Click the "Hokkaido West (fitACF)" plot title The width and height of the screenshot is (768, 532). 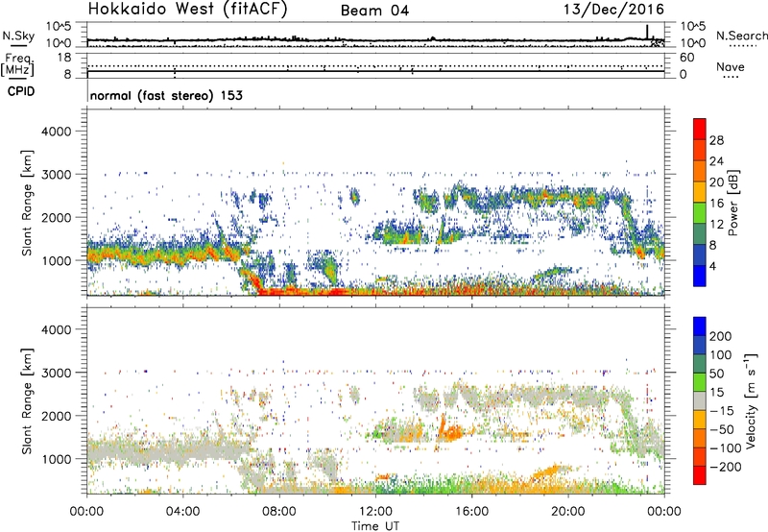(x=187, y=10)
